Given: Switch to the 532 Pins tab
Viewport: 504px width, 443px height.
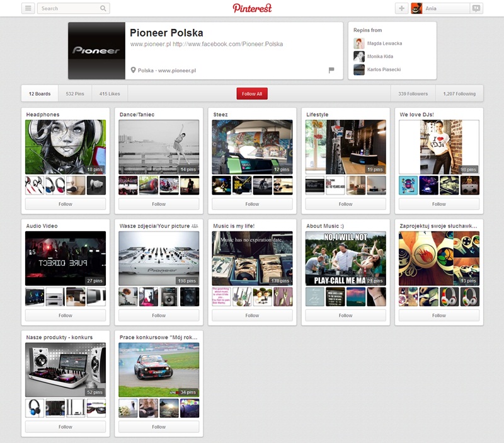Looking at the screenshot, I should [x=75, y=94].
